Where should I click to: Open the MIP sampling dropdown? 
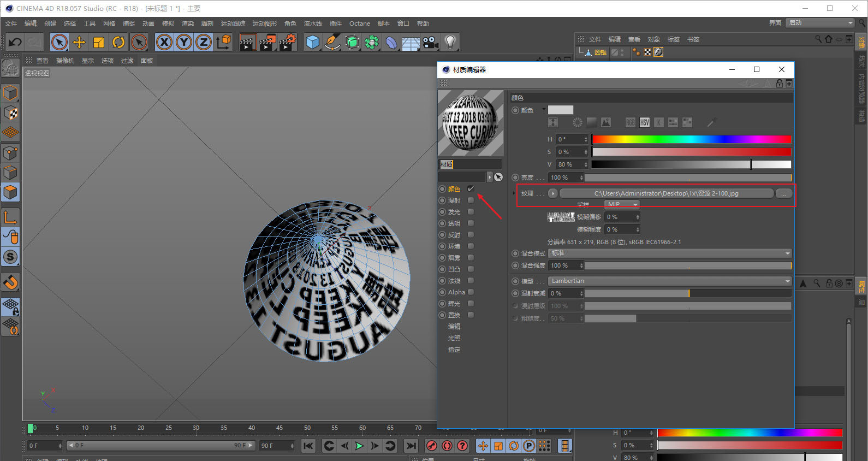click(x=621, y=204)
